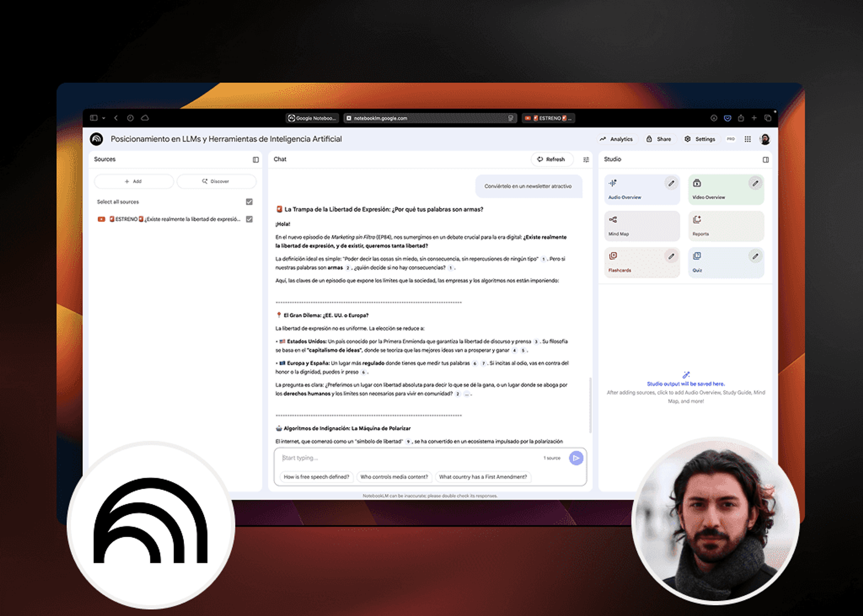Open the Google apps grid icon
Viewport: 863px width, 616px height.
click(748, 139)
